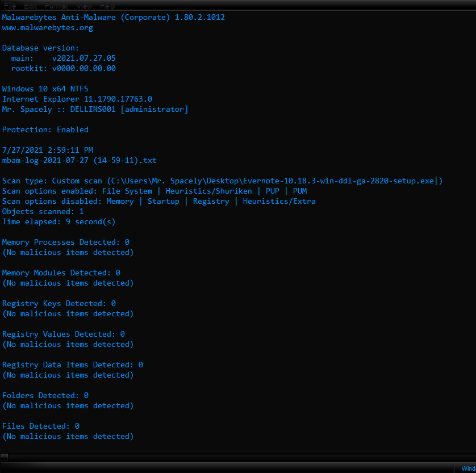
Task: Click 'No malicious items detected' under Folders Detected
Action: pos(68,405)
